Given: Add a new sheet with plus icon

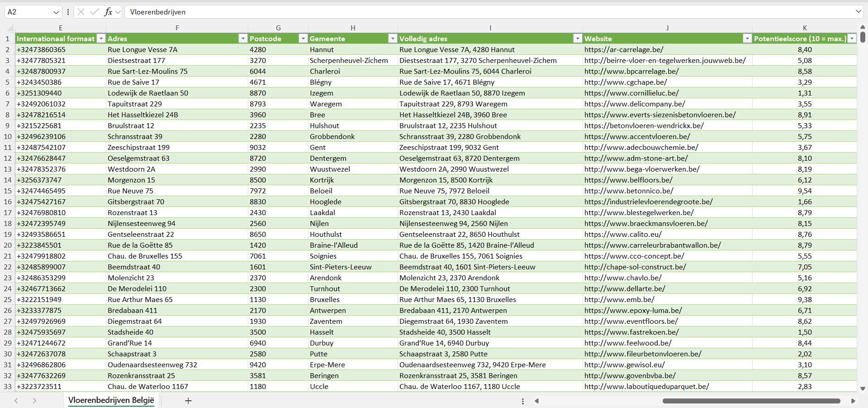Looking at the screenshot, I should (188, 401).
